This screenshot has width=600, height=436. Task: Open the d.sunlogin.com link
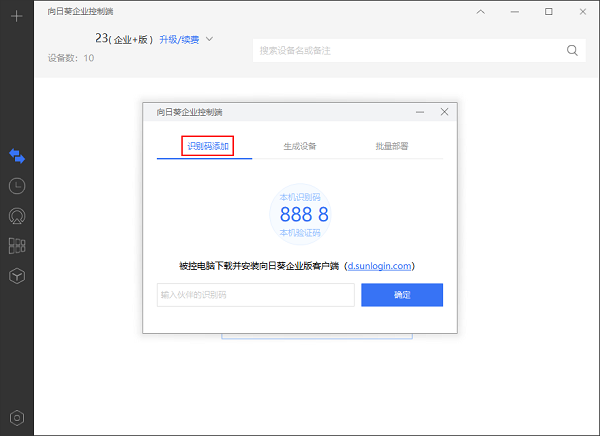pos(380,266)
